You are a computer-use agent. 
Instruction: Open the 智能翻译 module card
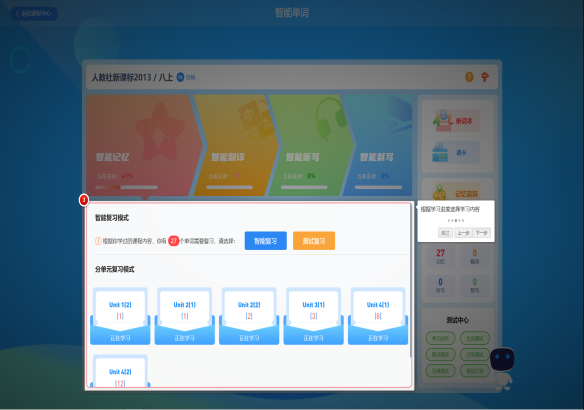237,145
